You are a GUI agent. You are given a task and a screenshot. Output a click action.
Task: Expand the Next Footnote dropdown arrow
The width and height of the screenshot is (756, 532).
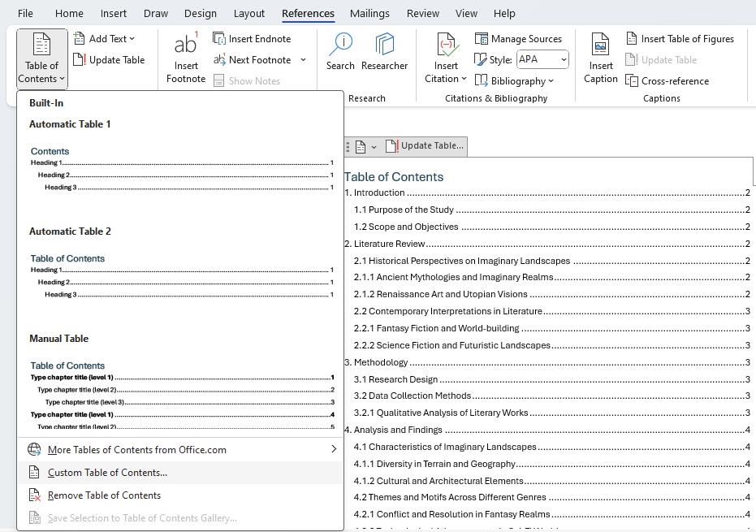click(303, 60)
